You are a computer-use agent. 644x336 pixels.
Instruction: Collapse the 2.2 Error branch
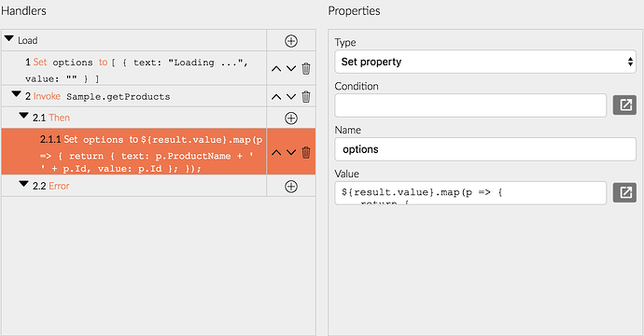tap(24, 184)
